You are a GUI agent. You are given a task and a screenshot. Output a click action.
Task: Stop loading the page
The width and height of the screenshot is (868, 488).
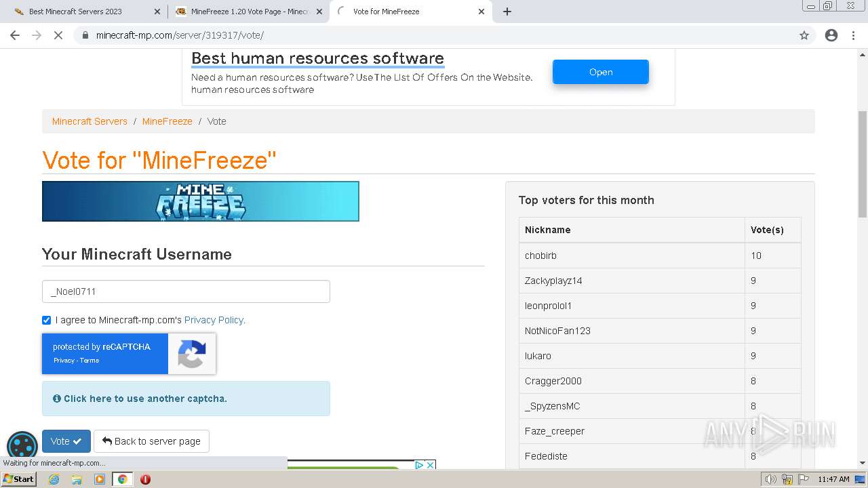coord(58,35)
